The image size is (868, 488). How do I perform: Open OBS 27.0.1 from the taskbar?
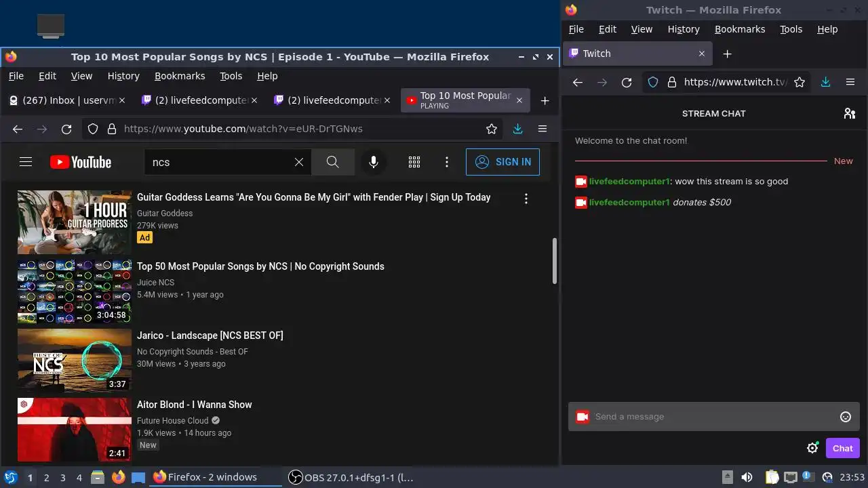[351, 477]
